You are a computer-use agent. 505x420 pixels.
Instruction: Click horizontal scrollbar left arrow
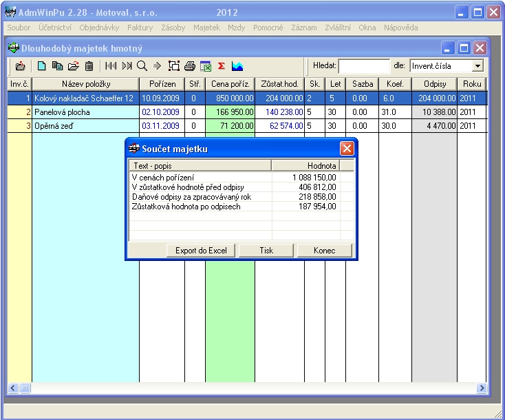tap(13, 388)
